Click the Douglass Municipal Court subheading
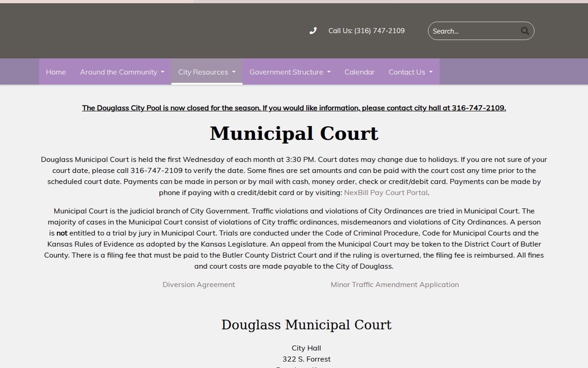 click(x=306, y=325)
